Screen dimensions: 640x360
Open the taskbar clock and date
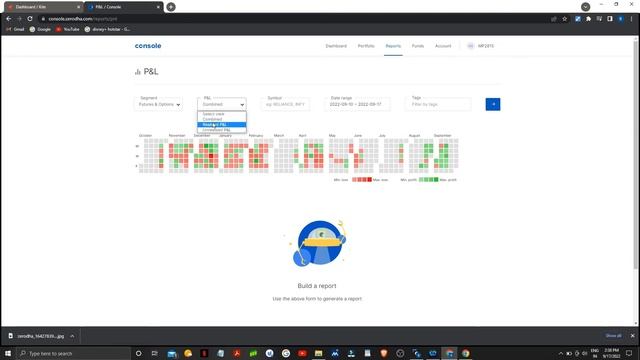point(611,353)
